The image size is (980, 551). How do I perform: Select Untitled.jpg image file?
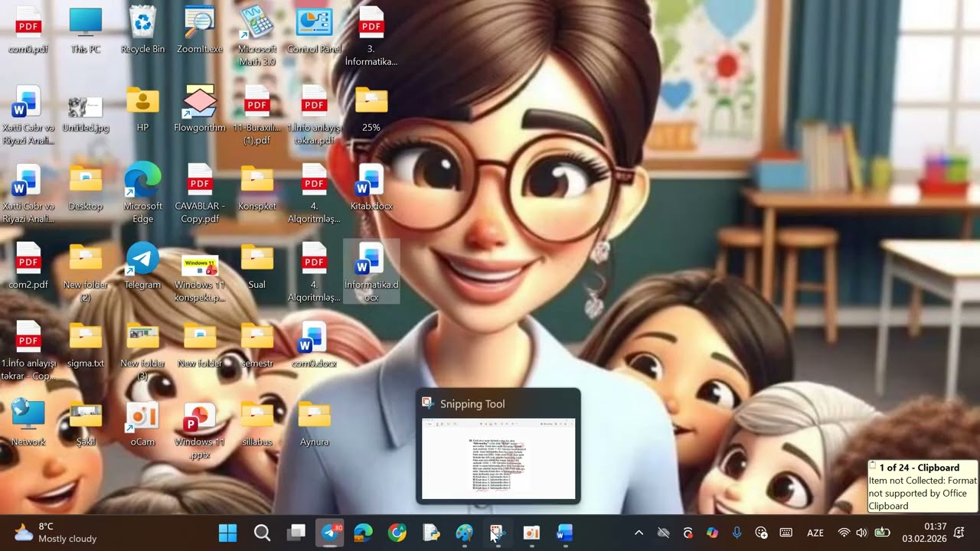(86, 114)
